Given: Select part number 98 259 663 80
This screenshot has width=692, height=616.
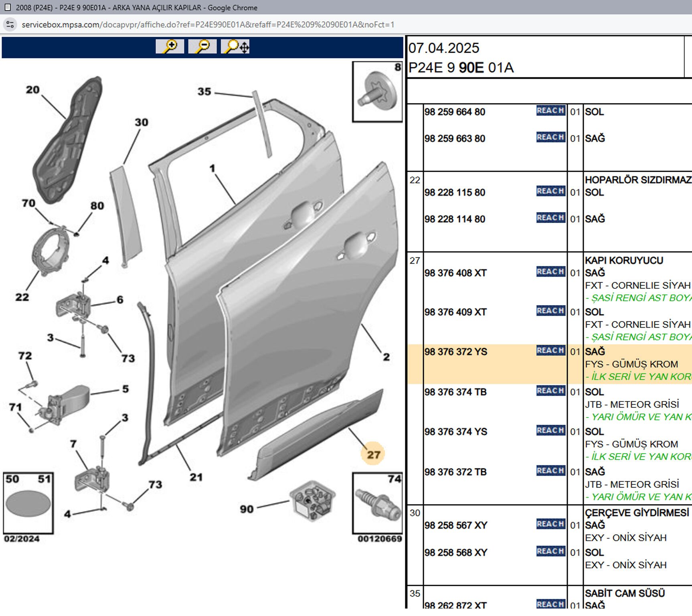Looking at the screenshot, I should tap(455, 138).
